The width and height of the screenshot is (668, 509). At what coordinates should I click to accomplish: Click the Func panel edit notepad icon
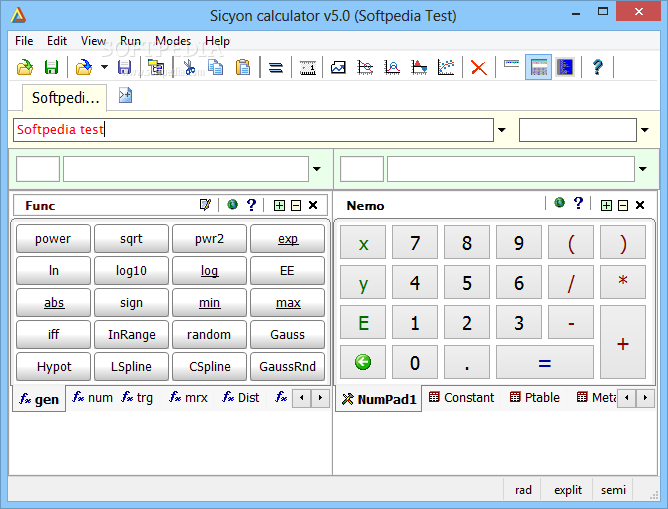click(205, 205)
